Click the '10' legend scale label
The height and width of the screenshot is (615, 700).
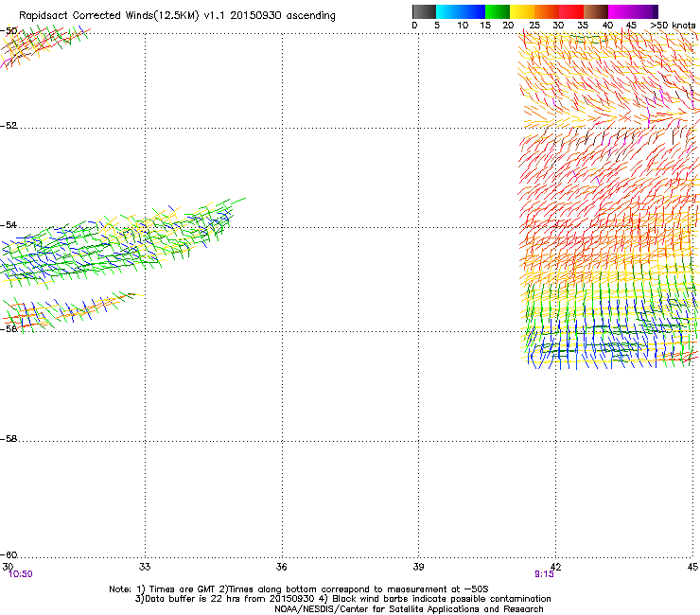coord(463,26)
